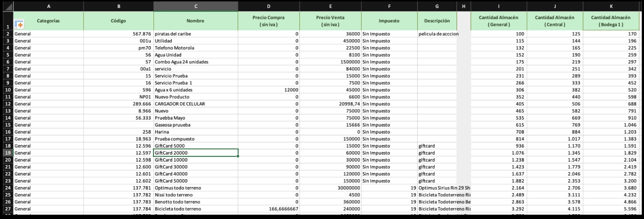Select the pelicula de acccion description cell
The image size is (644, 219).
pyautogui.click(x=437, y=34)
